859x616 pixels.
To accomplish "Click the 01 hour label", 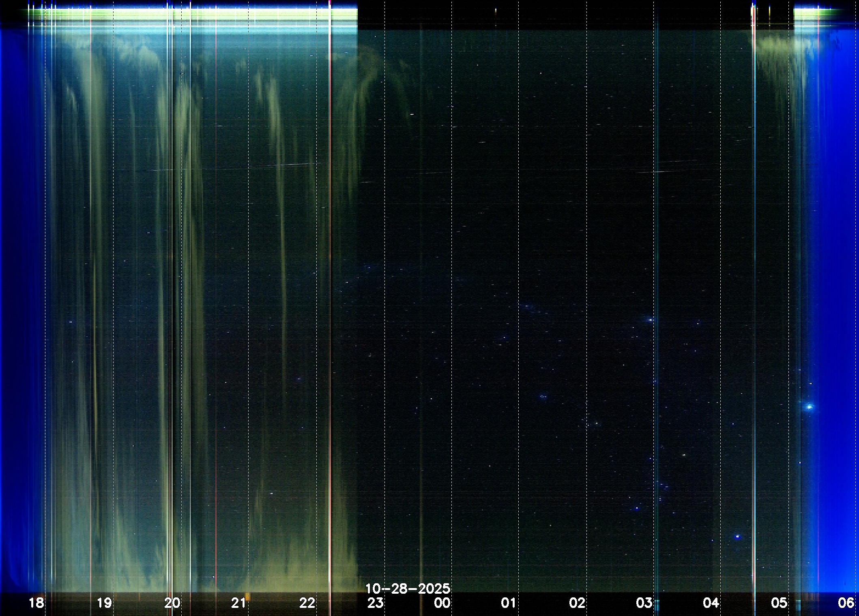I will (x=508, y=603).
